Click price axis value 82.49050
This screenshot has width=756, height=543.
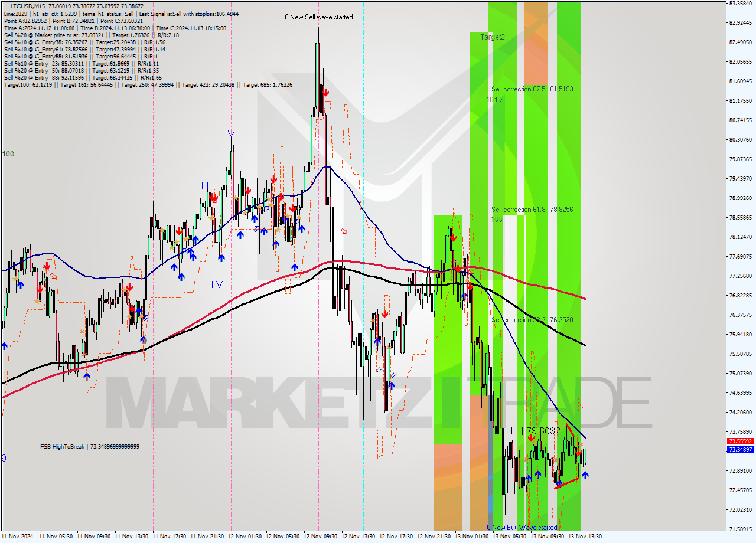pos(741,42)
